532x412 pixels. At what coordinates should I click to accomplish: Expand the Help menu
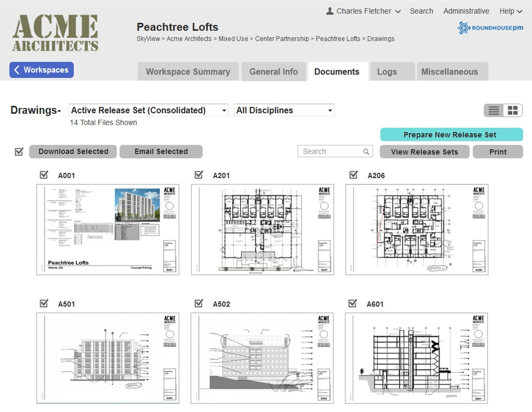(510, 11)
